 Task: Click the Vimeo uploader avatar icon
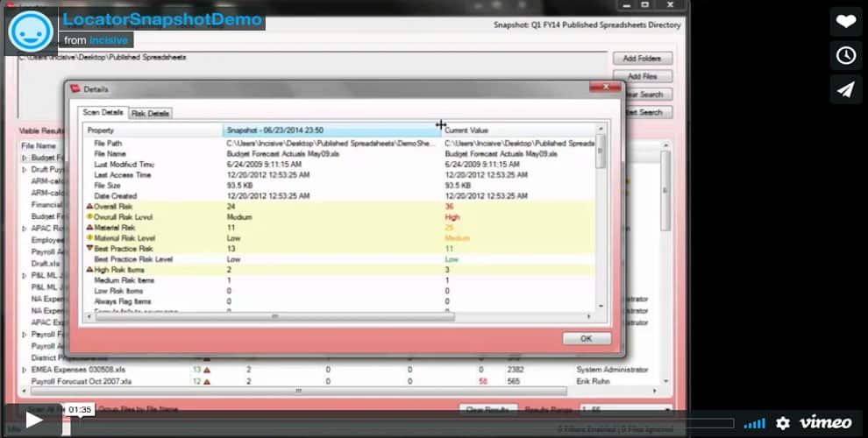(31, 32)
